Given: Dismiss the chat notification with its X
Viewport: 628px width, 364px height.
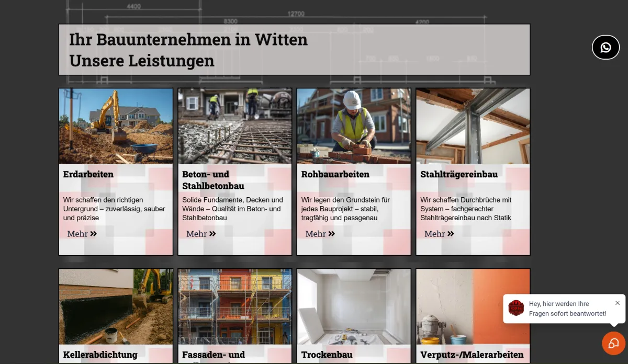Looking at the screenshot, I should [x=617, y=303].
